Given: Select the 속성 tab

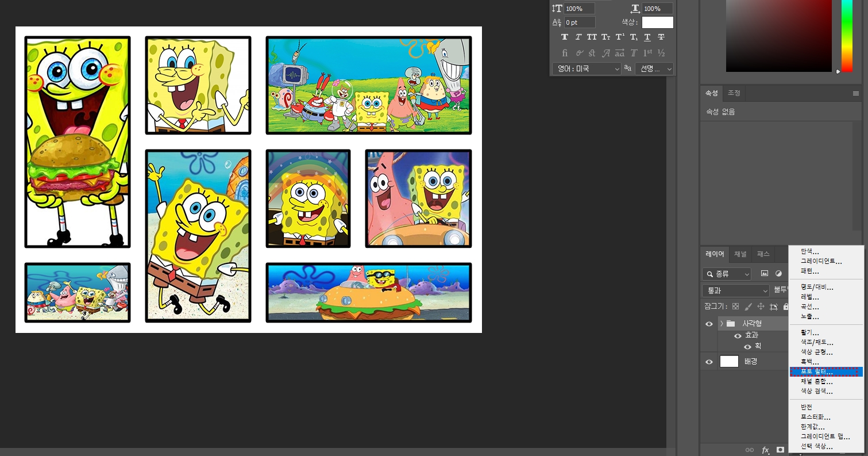Looking at the screenshot, I should click(x=711, y=93).
